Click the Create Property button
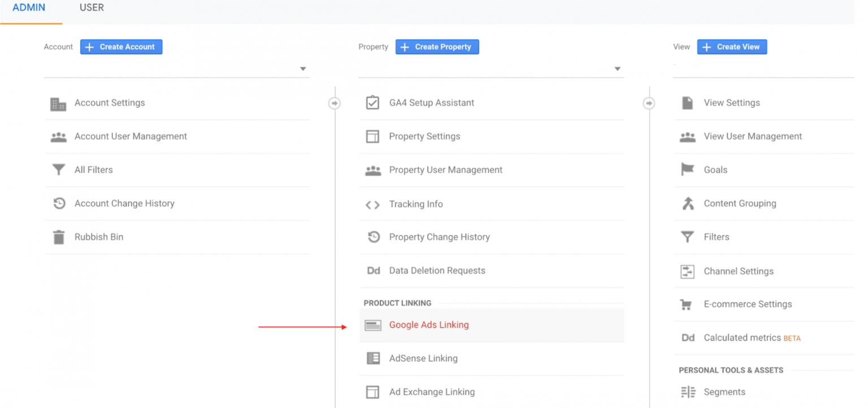 tap(437, 47)
